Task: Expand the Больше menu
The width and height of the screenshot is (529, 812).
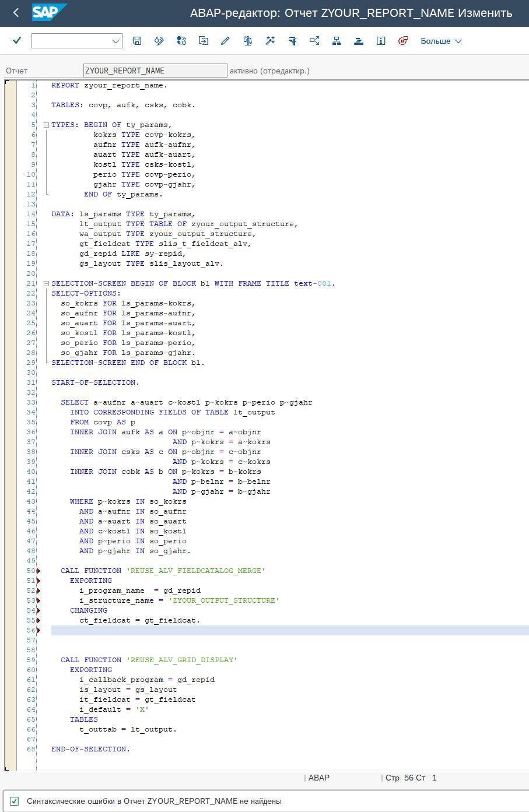Action: (x=441, y=41)
